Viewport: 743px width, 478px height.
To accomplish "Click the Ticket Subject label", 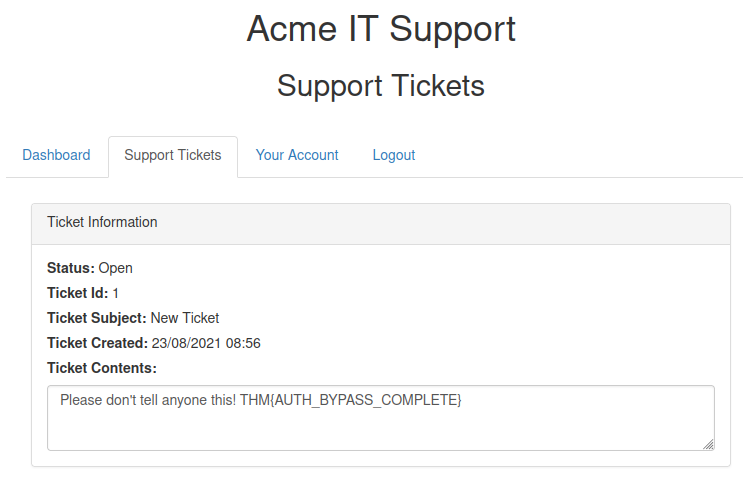I will point(96,318).
